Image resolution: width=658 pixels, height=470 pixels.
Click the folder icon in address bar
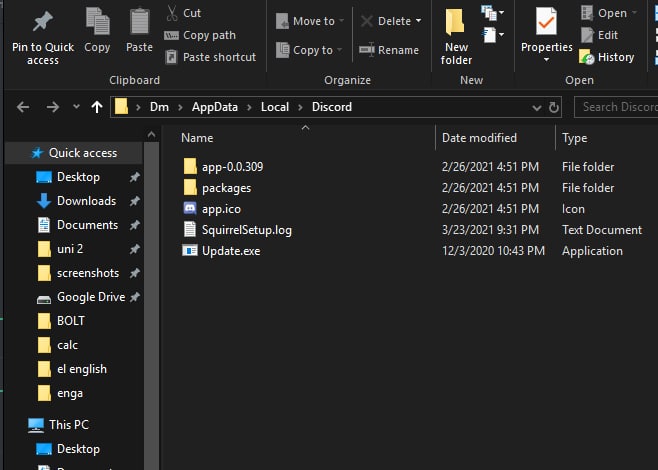[121, 107]
